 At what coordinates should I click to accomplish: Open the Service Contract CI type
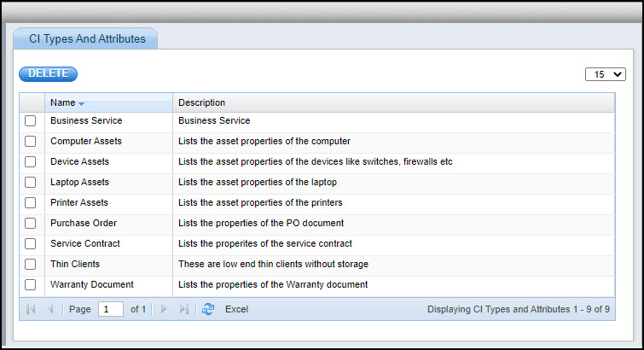pyautogui.click(x=84, y=243)
